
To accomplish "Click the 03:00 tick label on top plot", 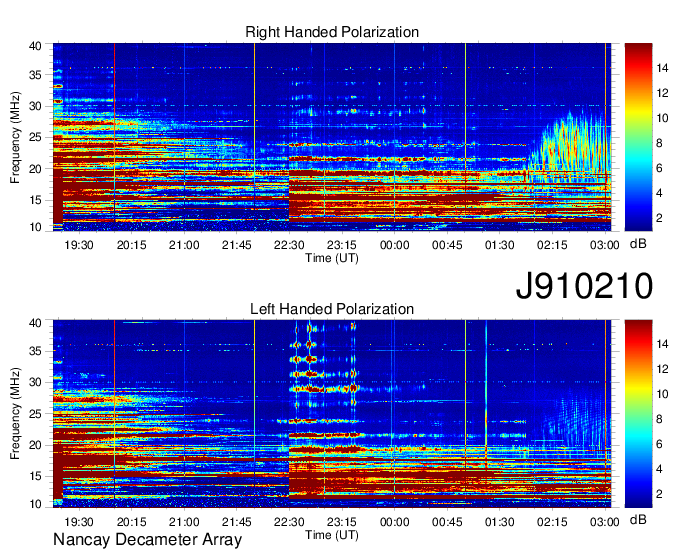I will click(605, 245).
